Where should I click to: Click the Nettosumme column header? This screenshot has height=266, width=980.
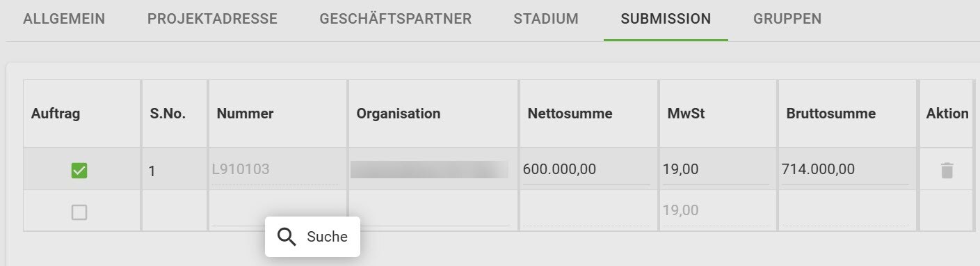(x=570, y=114)
